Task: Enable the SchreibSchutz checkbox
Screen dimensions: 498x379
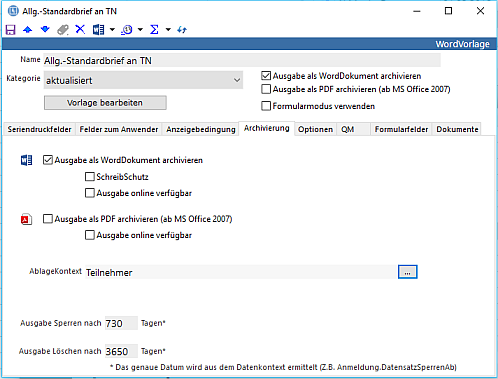Action: click(x=90, y=177)
